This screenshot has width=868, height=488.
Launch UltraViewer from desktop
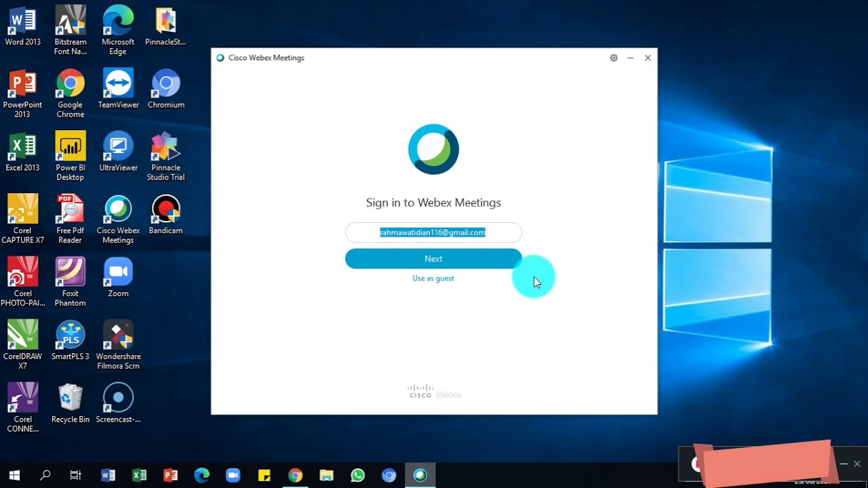point(118,152)
